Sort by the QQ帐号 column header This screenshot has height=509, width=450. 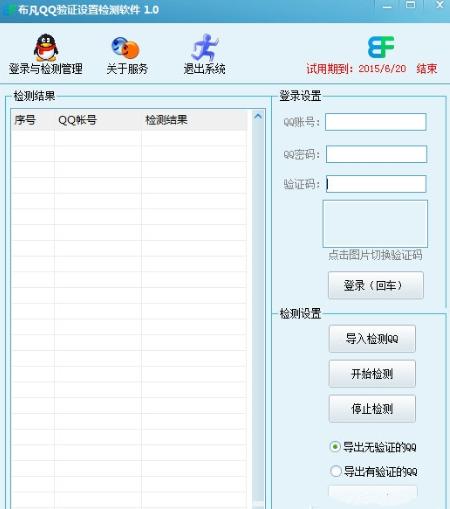[x=98, y=120]
